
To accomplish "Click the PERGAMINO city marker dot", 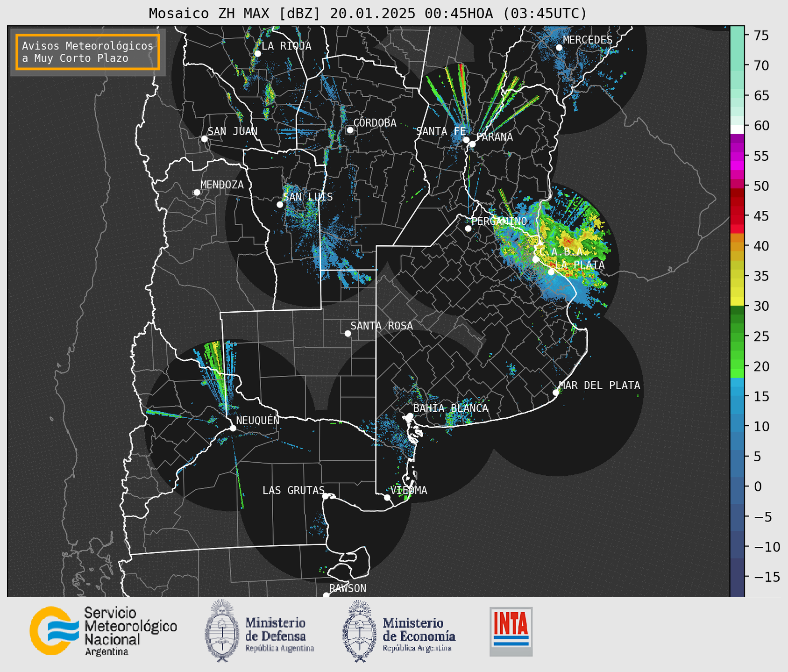I will click(468, 229).
